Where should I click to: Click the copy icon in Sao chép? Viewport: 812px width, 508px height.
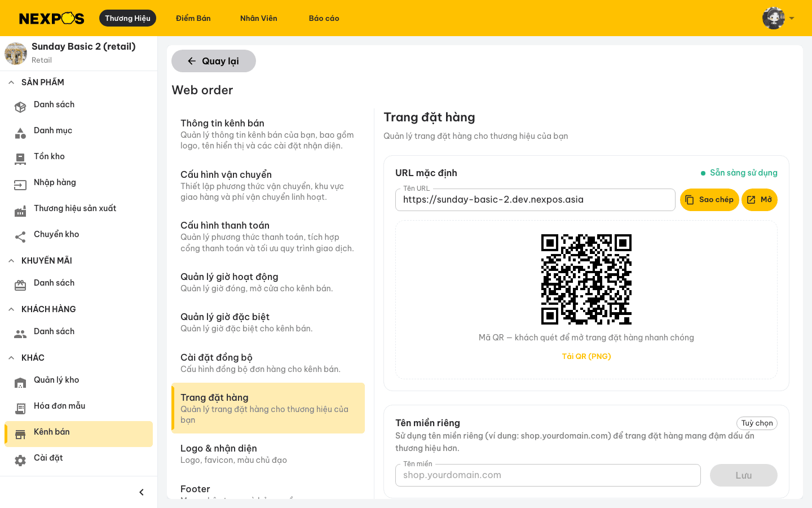pyautogui.click(x=690, y=200)
